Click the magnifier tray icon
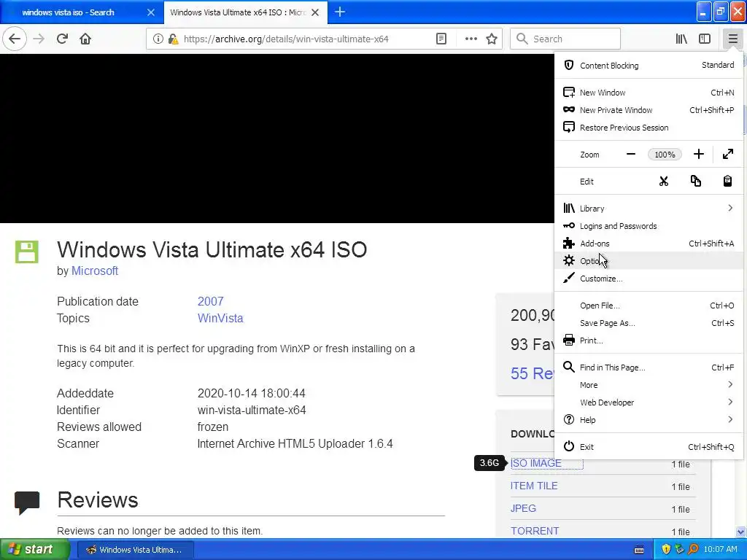 693,549
